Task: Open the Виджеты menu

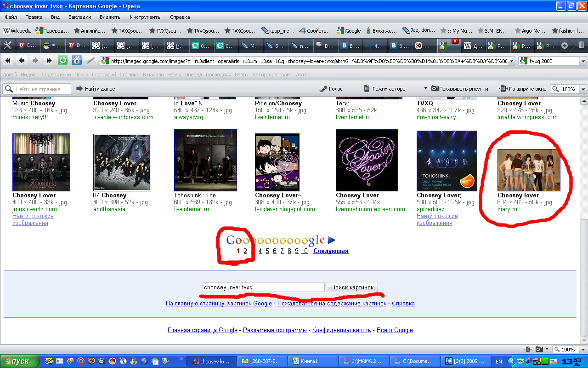Action: 110,17
